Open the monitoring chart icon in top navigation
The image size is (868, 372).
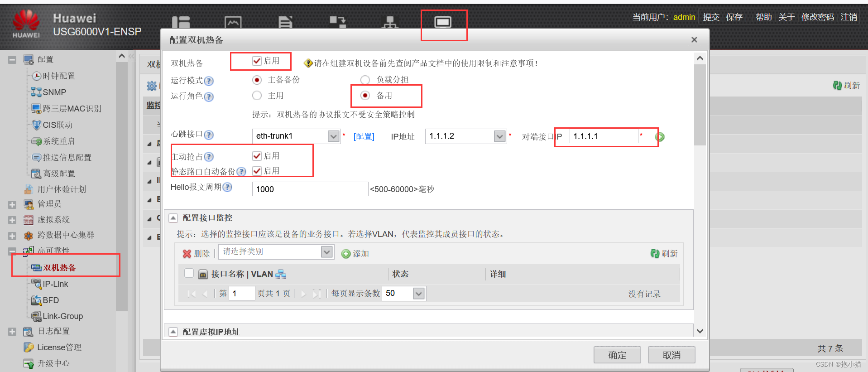coord(233,22)
